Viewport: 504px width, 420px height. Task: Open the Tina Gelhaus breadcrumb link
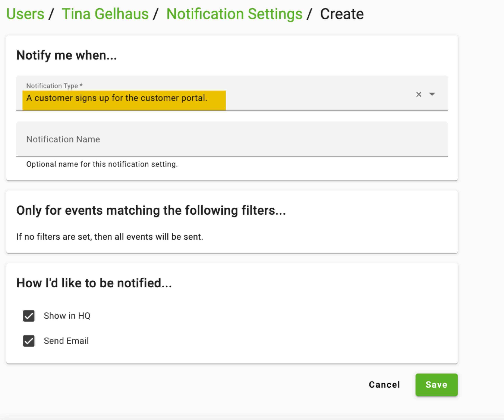[105, 14]
